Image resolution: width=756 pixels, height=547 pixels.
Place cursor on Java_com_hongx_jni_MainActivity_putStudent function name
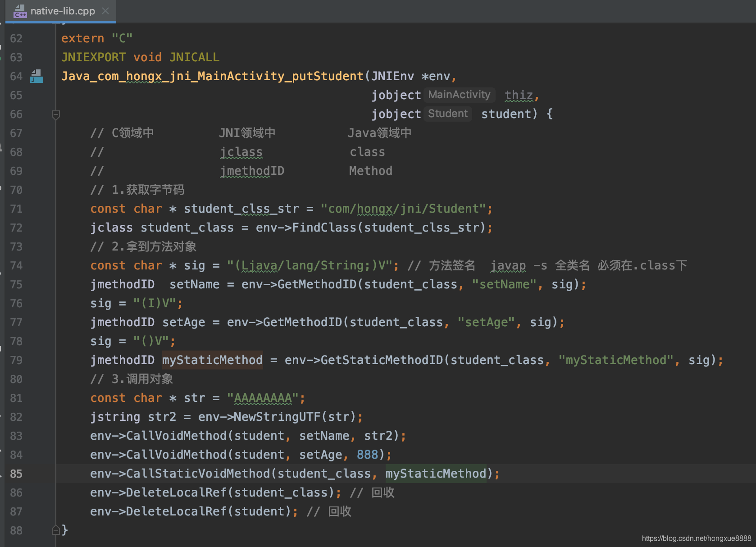coord(212,76)
